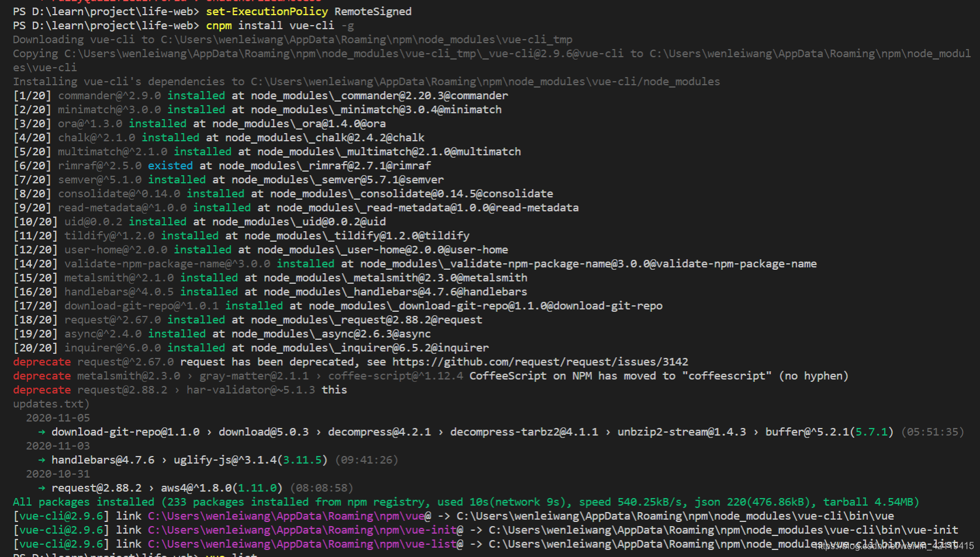Open the github.com request issues 3142 link

pyautogui.click(x=540, y=362)
